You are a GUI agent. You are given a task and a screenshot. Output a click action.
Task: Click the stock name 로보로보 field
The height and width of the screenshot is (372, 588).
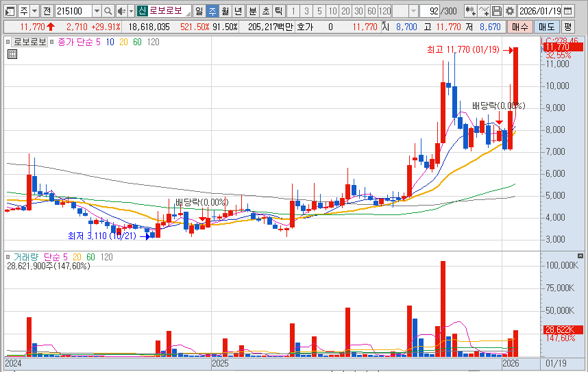tap(169, 11)
